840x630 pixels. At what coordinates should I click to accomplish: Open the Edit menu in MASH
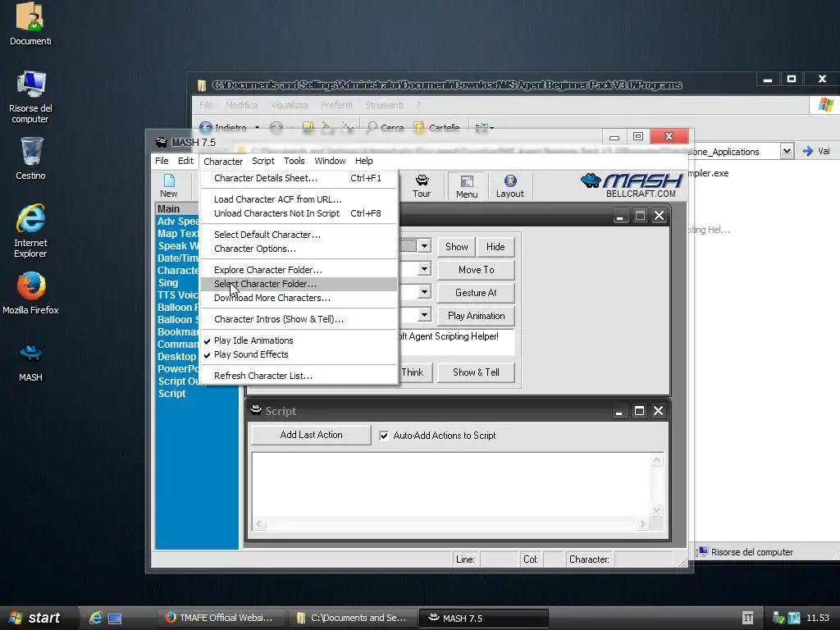tap(185, 161)
